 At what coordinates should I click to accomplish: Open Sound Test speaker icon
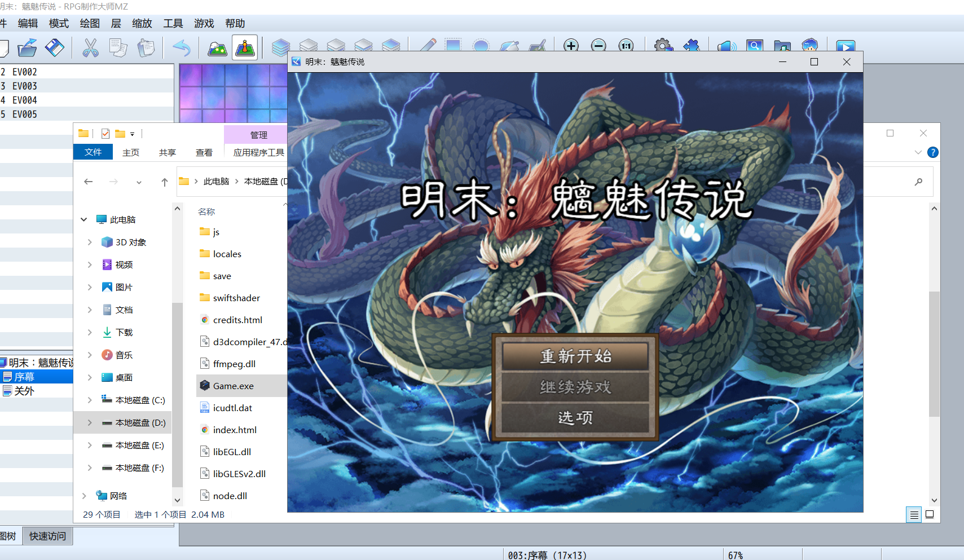pyautogui.click(x=727, y=45)
